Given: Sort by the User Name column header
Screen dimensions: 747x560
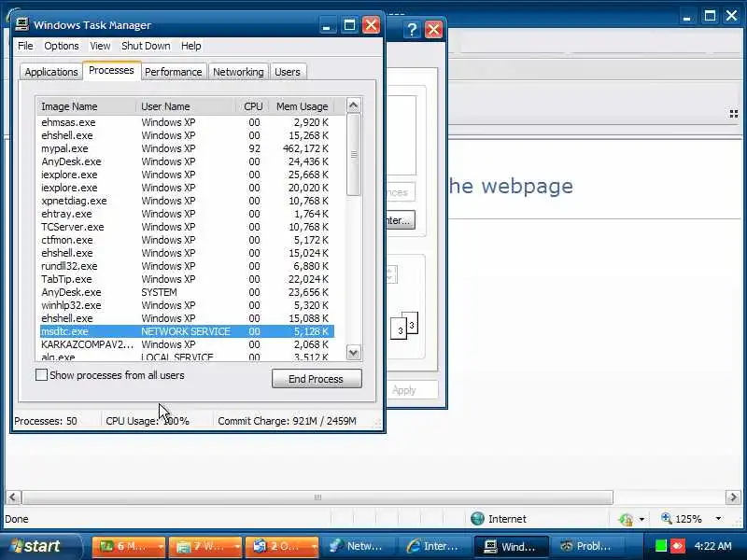Looking at the screenshot, I should [x=185, y=106].
